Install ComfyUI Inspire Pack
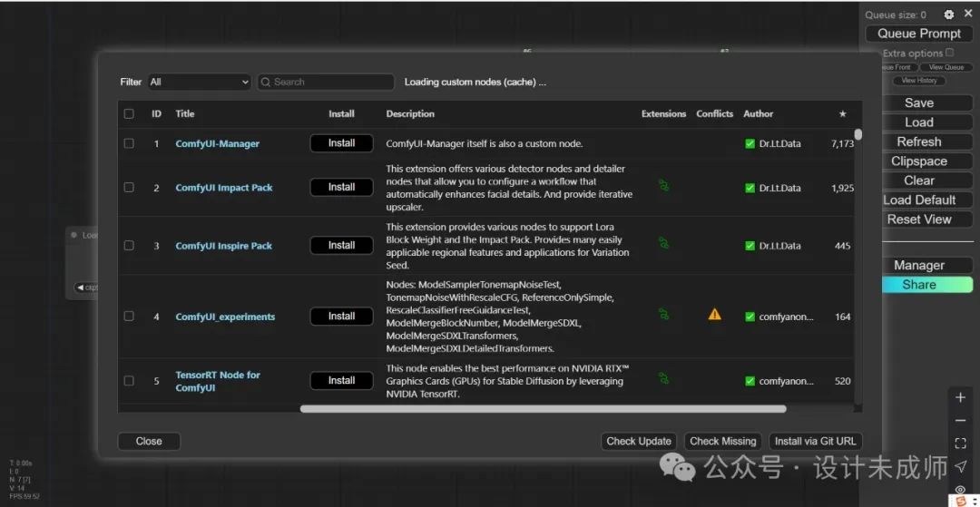980x507 pixels. [x=341, y=246]
